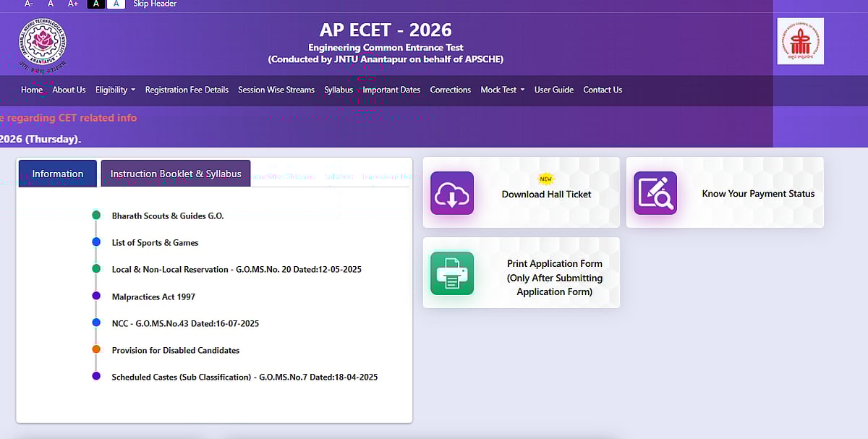
Task: Go to Important Dates page
Action: (x=391, y=90)
